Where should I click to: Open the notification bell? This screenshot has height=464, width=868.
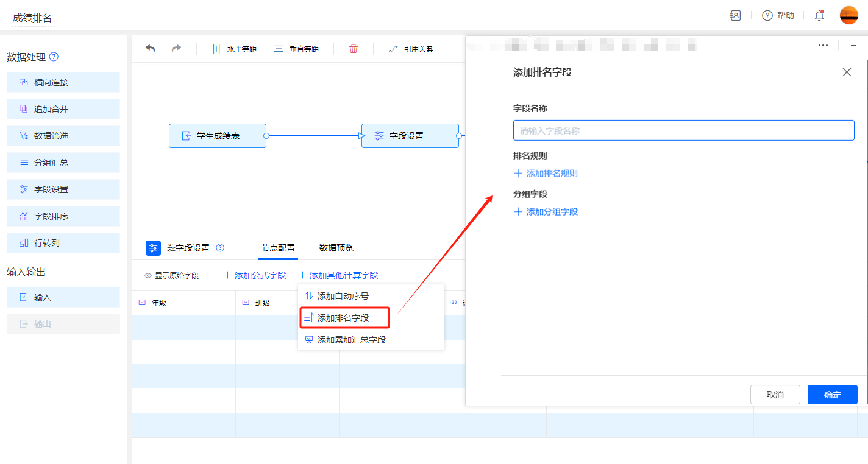tap(819, 16)
